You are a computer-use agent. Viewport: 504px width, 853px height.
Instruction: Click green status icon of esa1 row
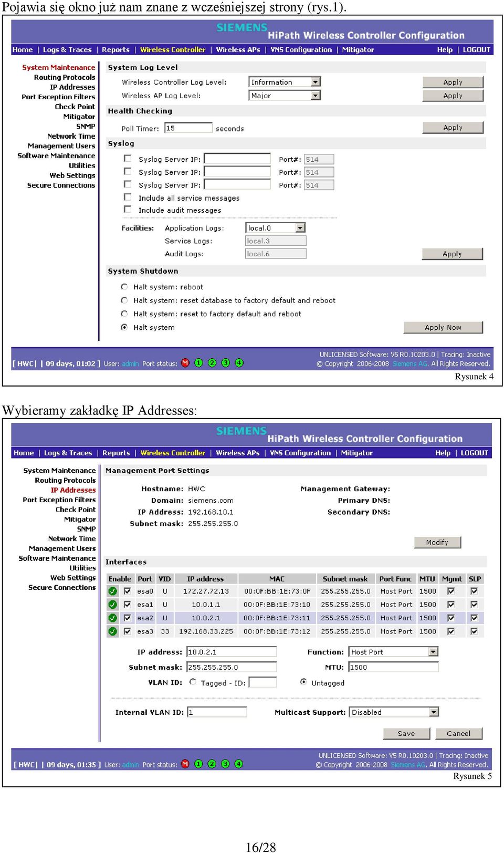[112, 605]
